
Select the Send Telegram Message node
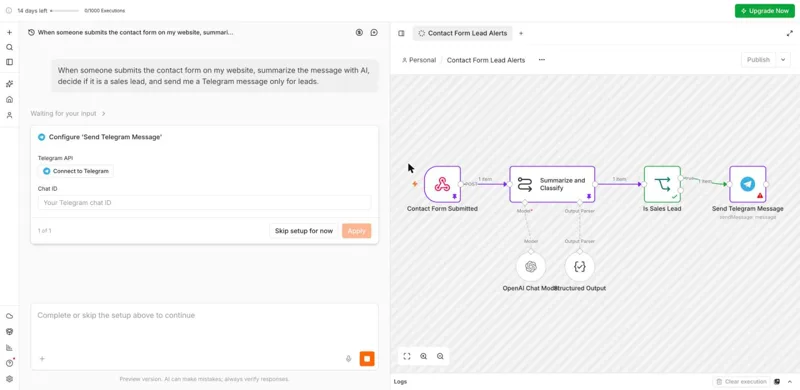[747, 184]
